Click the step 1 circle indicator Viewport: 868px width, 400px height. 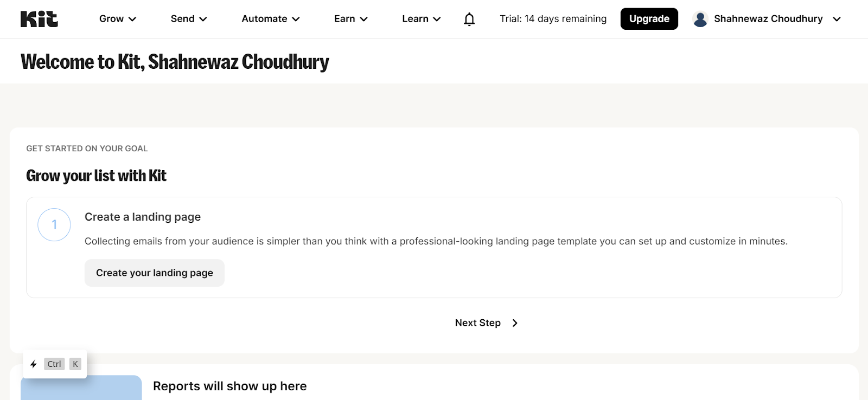pos(54,225)
